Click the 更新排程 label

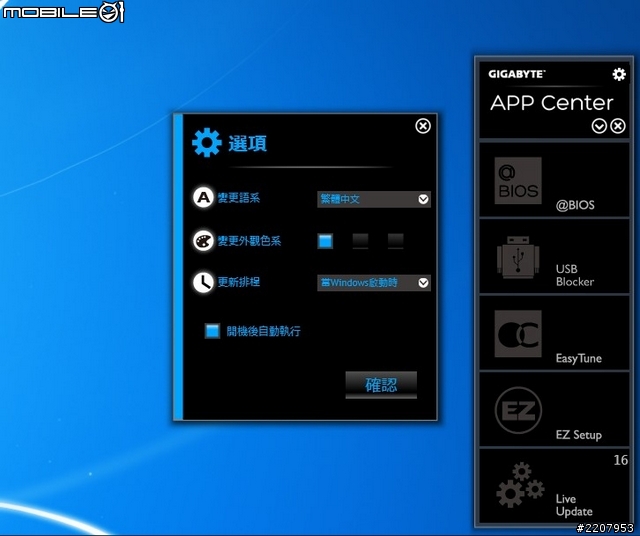[239, 282]
